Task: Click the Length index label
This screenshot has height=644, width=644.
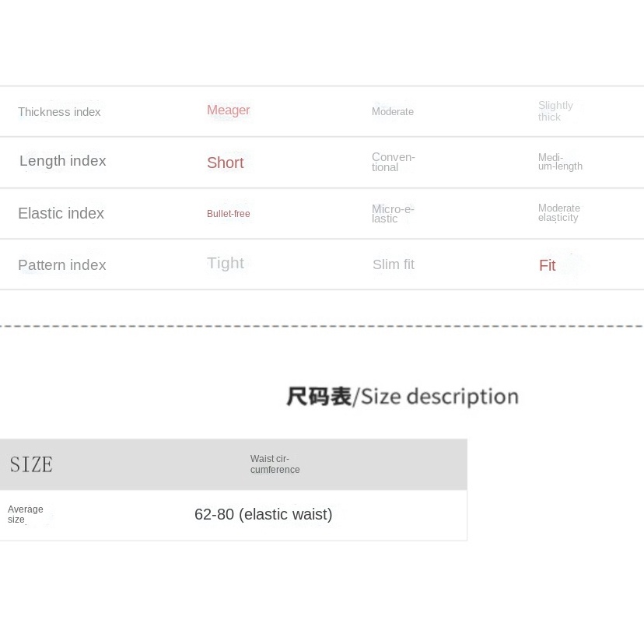Action: [62, 161]
